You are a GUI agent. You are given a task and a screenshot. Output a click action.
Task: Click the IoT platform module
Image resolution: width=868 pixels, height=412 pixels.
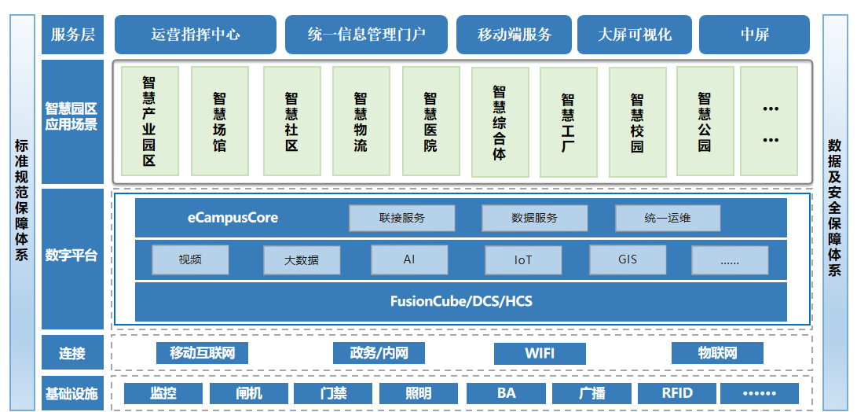(523, 259)
